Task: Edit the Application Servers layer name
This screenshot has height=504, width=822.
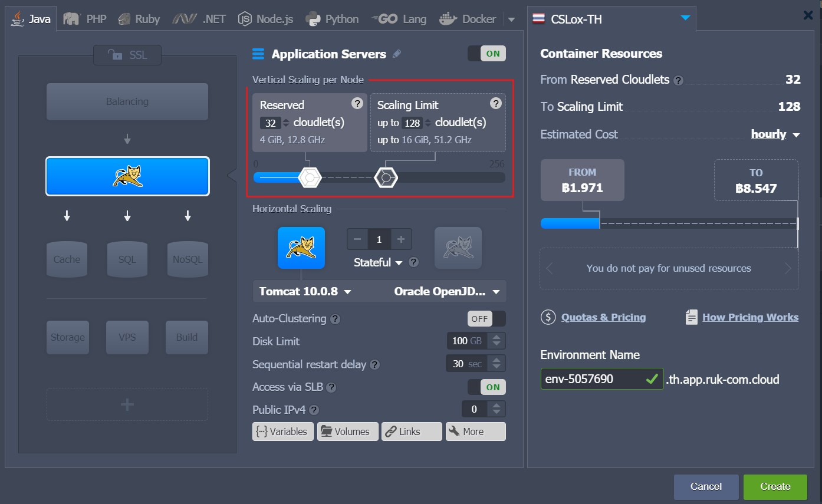Action: pos(397,54)
